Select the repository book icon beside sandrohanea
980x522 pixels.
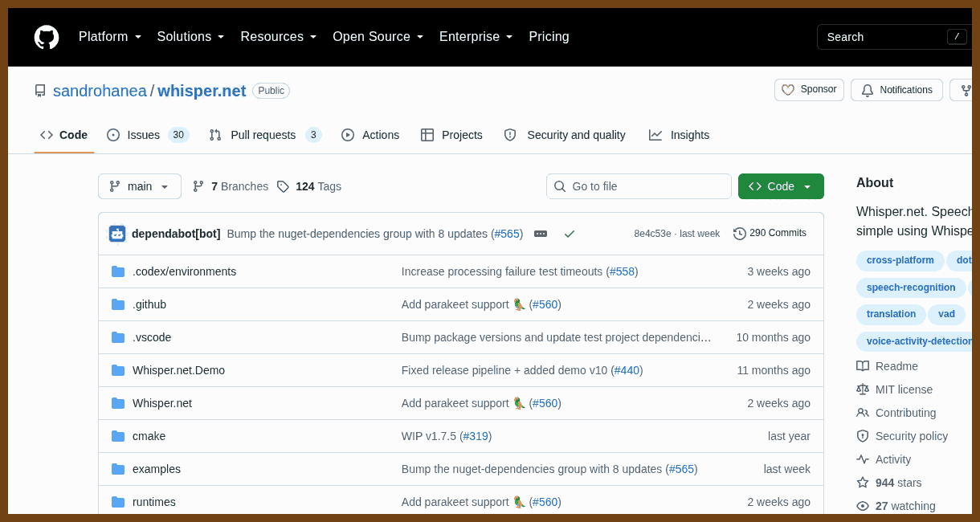click(x=40, y=91)
